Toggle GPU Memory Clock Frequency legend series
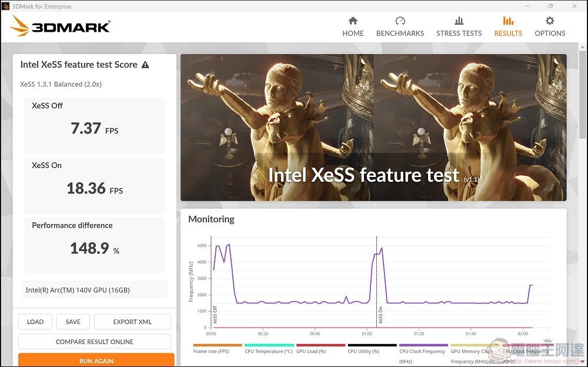Screen dimensions: 588x367 tap(475, 353)
